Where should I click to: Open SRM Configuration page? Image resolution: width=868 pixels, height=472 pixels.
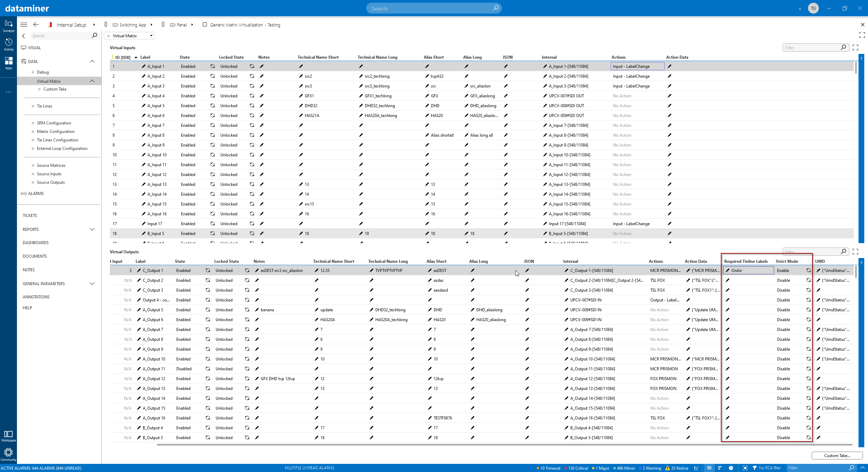tap(54, 123)
